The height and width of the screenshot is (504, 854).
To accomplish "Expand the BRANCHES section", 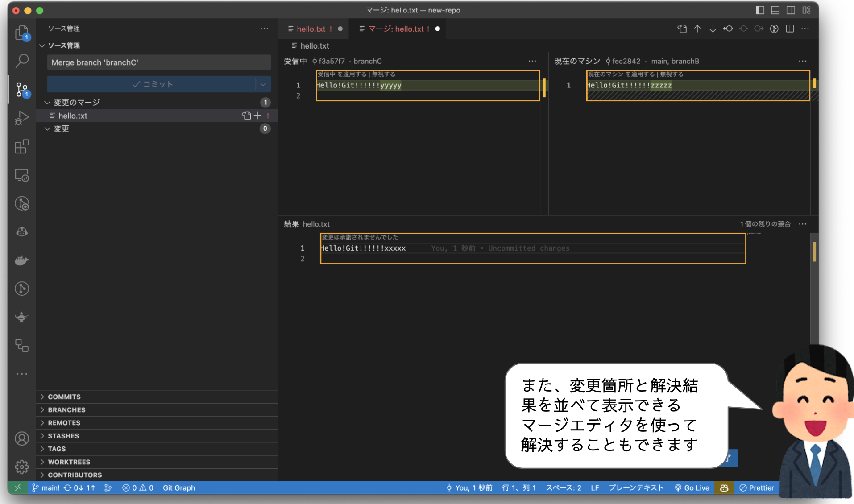I will click(x=66, y=409).
